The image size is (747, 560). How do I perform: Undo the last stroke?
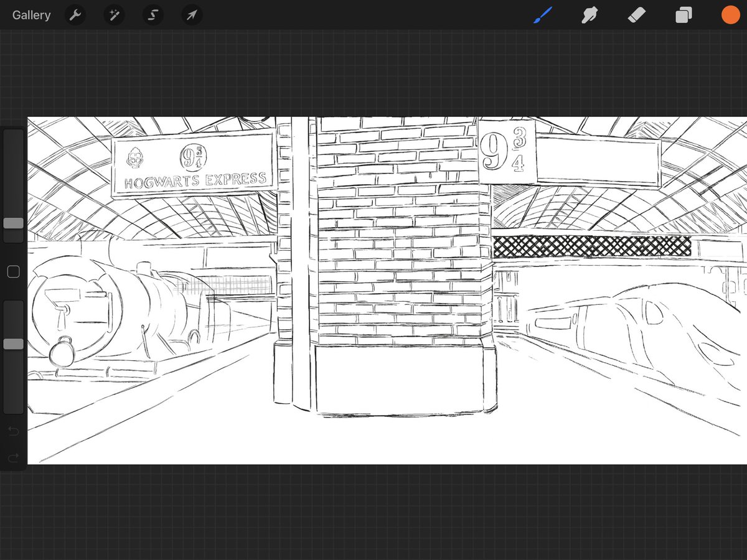13,431
